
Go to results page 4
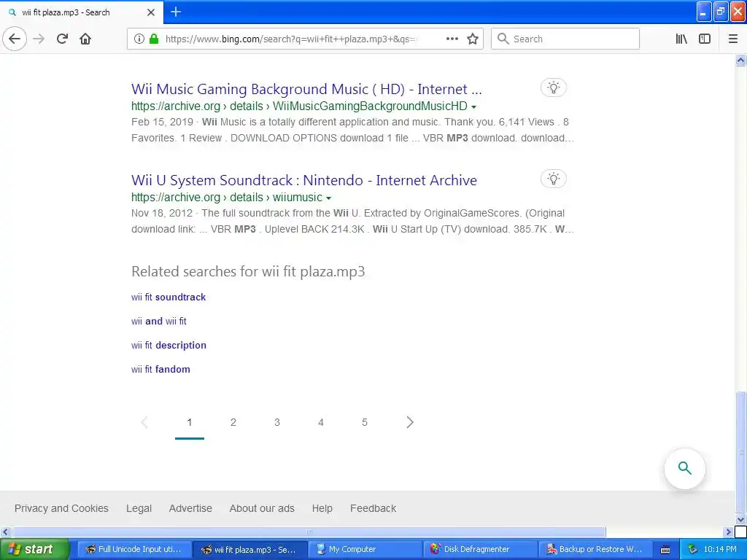pos(321,422)
